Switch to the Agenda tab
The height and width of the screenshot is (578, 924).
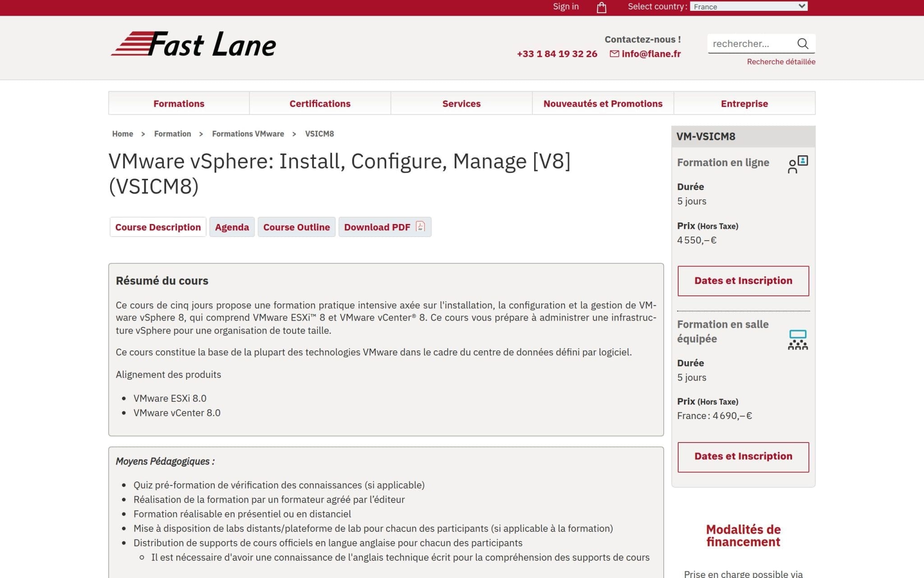232,227
